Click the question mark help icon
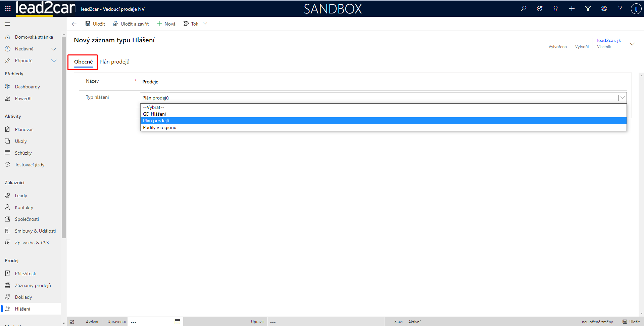 (620, 9)
